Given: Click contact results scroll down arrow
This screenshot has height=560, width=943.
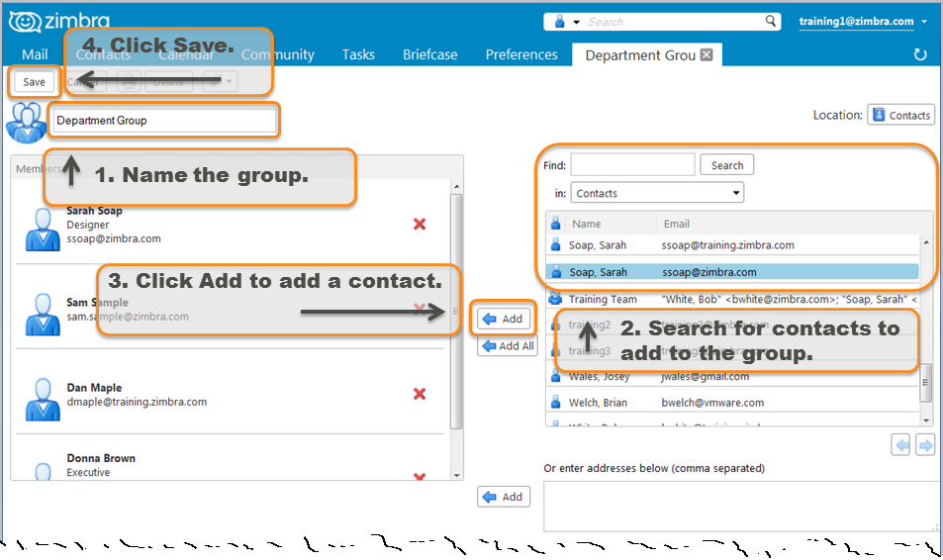Looking at the screenshot, I should [926, 420].
